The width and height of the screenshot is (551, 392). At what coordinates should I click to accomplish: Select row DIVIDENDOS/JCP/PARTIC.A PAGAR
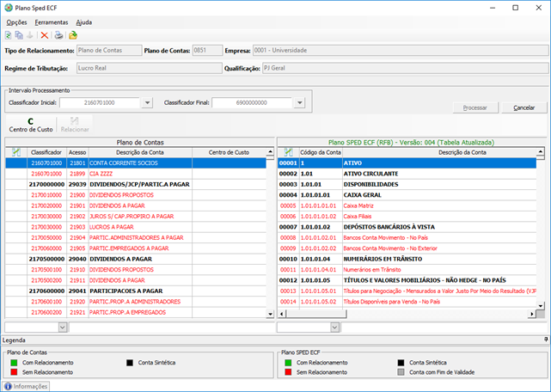(x=136, y=184)
